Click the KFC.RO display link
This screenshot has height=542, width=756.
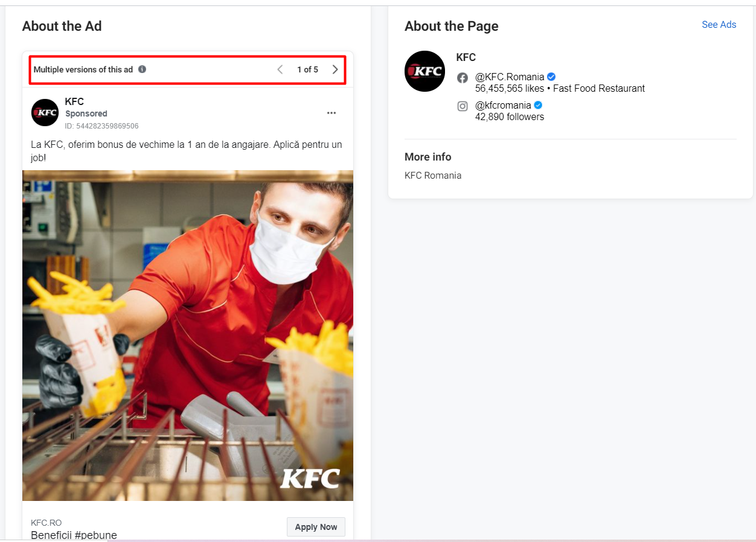click(x=46, y=523)
